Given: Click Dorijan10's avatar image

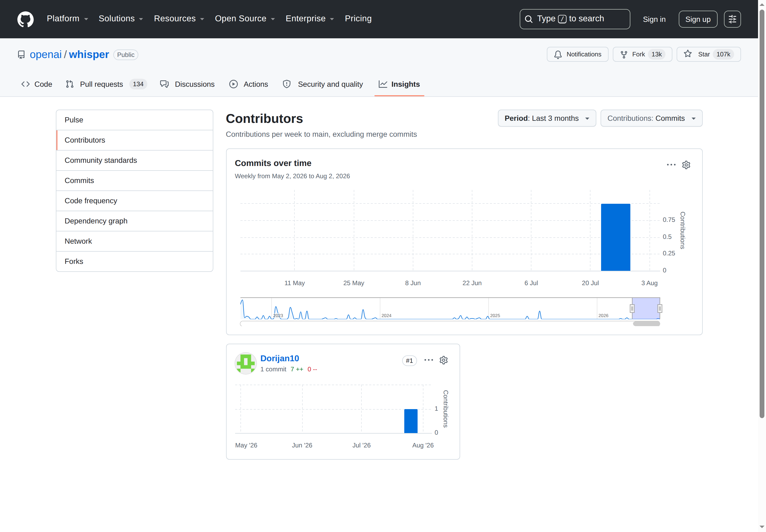Looking at the screenshot, I should (246, 363).
